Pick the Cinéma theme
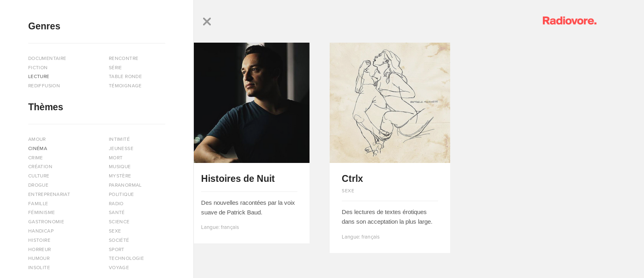644x278 pixels. pos(37,148)
